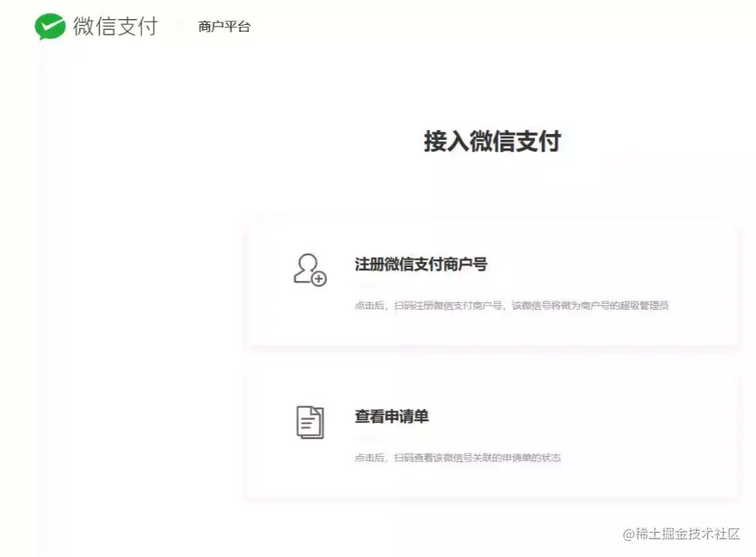Screen dimensions: 756x557
Task: Click the add-user icon for merchant registration
Action: [x=310, y=270]
